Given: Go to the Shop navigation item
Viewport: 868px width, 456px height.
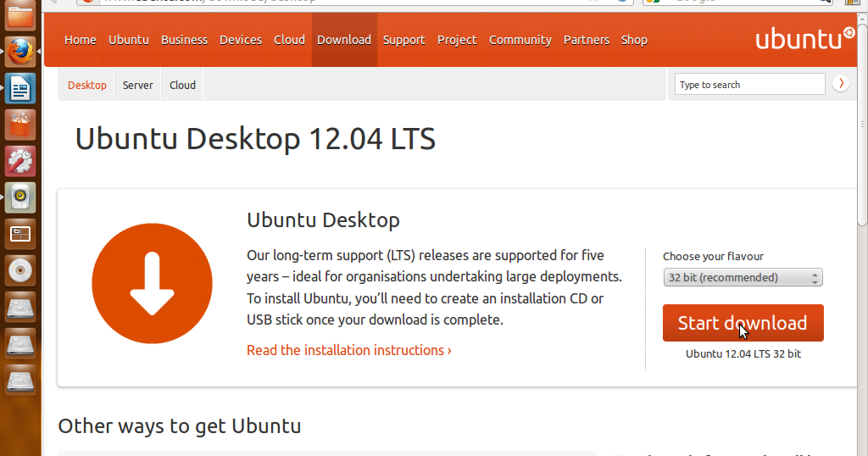Looking at the screenshot, I should [634, 40].
